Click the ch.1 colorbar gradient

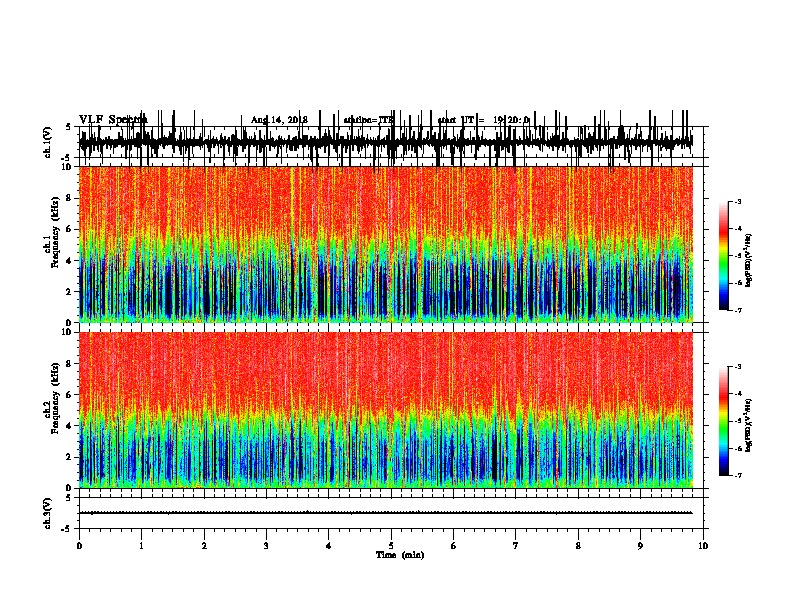click(x=724, y=256)
